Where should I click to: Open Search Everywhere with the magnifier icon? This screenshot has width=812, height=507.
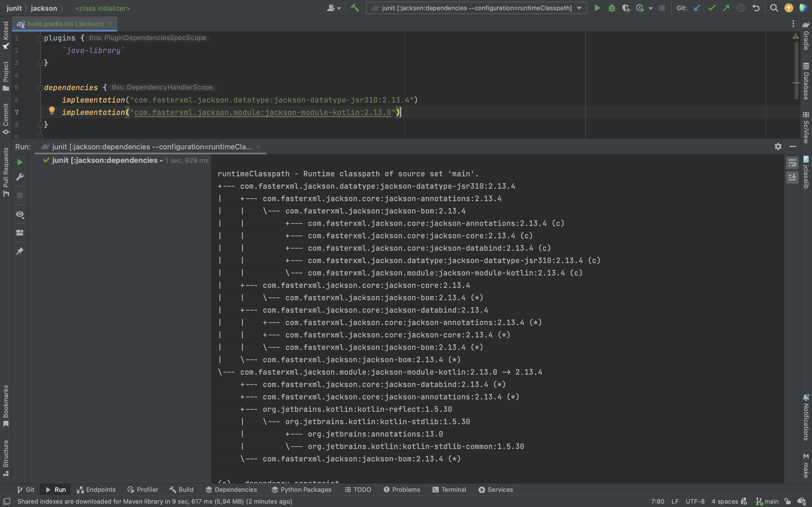(x=774, y=8)
